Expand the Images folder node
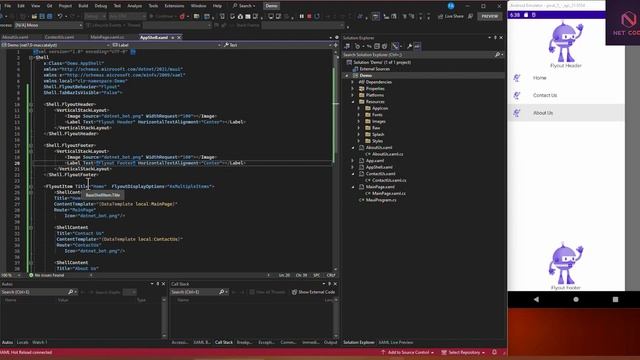 [359, 121]
